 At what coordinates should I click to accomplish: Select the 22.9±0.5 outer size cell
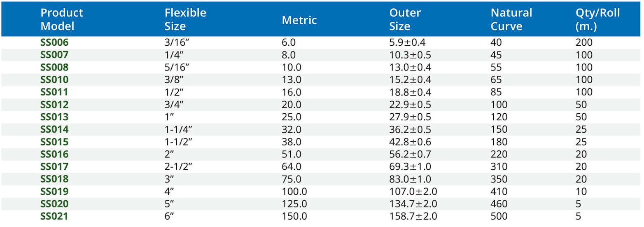tap(410, 105)
